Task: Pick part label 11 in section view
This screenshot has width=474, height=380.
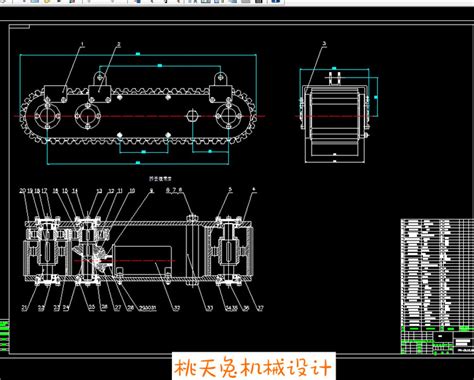Action: (120, 191)
